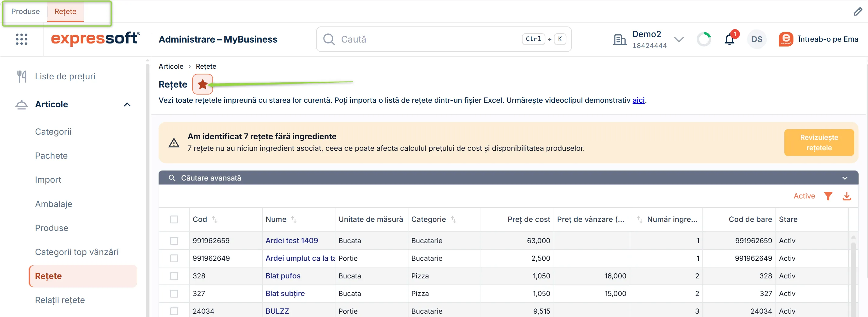868x317 pixels.
Task: Open the Blat pufos recipe link
Action: click(283, 276)
